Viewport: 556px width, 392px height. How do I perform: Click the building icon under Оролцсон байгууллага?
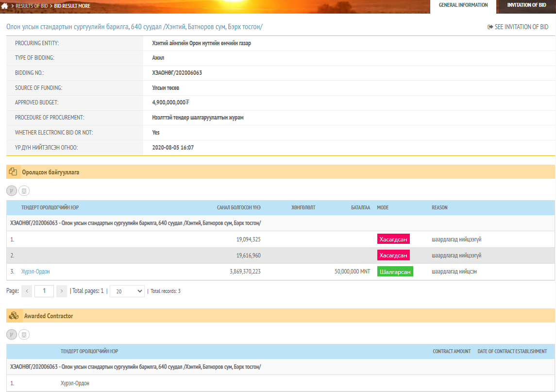coord(24,191)
